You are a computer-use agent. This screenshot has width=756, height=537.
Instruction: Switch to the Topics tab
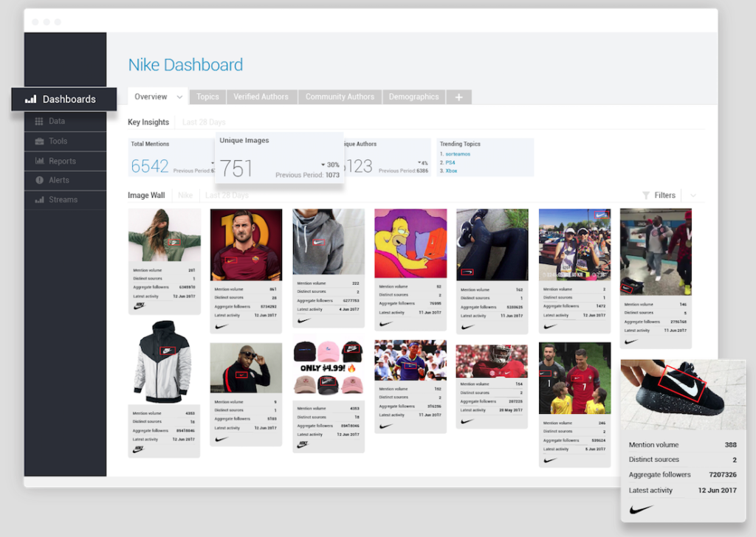click(207, 97)
